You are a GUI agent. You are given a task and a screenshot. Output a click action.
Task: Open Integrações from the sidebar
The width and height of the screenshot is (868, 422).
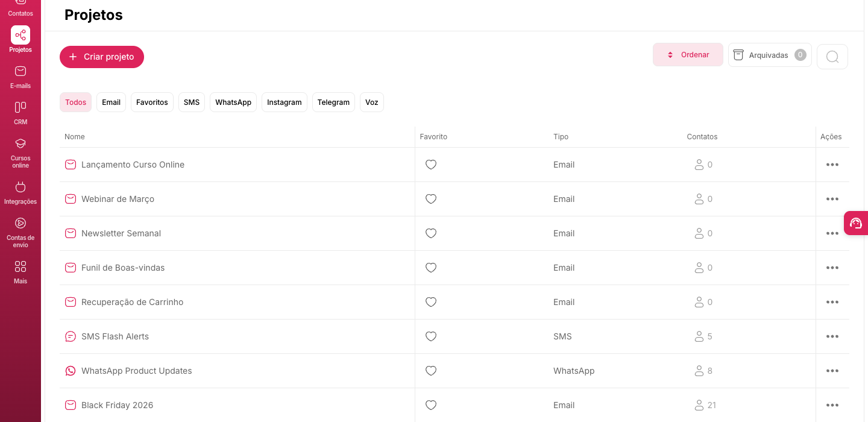point(20,192)
